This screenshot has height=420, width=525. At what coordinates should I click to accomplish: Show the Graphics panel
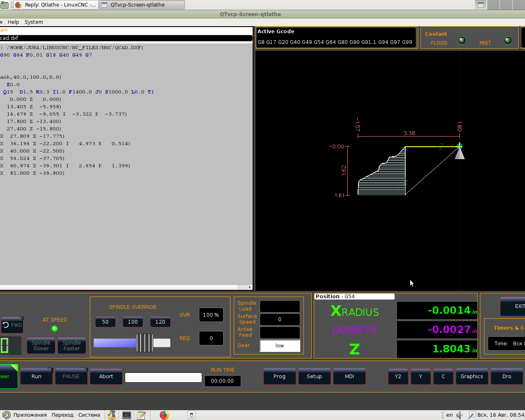[472, 376]
